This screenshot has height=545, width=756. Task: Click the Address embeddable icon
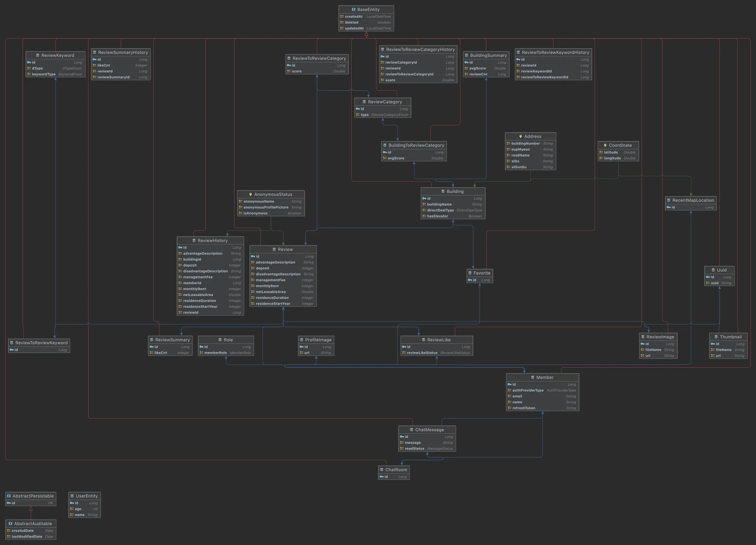(520, 137)
